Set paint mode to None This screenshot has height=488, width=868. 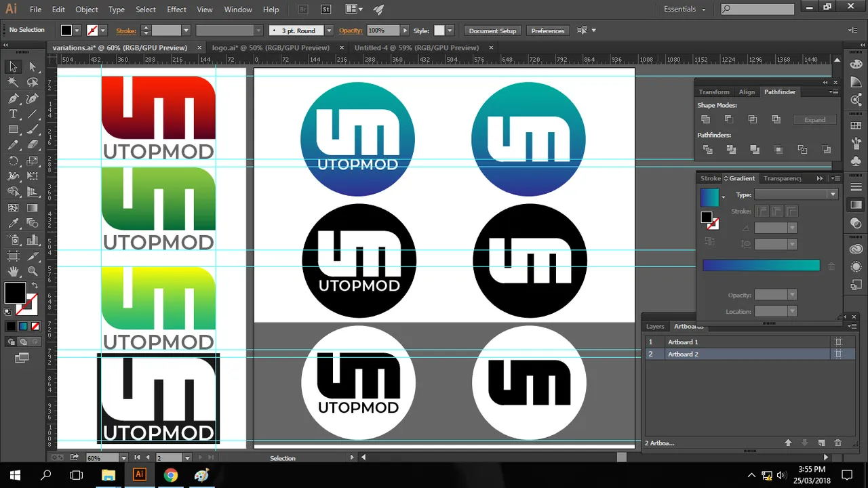(x=35, y=326)
